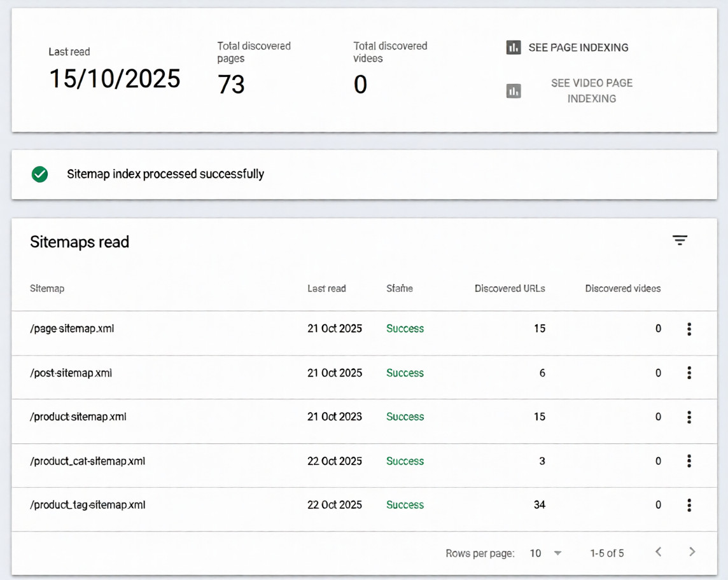Open options menu for /post-sitemap.xml

point(689,373)
